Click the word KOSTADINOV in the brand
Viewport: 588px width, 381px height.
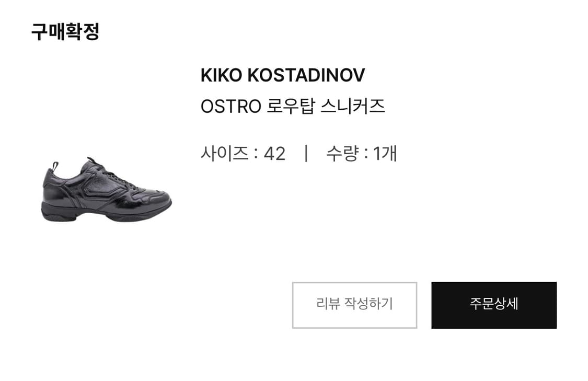306,75
